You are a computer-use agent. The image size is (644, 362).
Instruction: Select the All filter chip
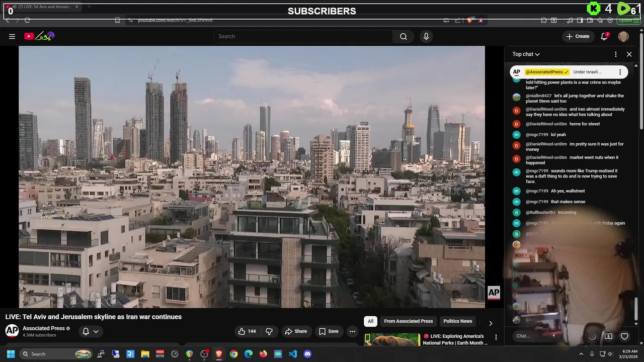(370, 321)
